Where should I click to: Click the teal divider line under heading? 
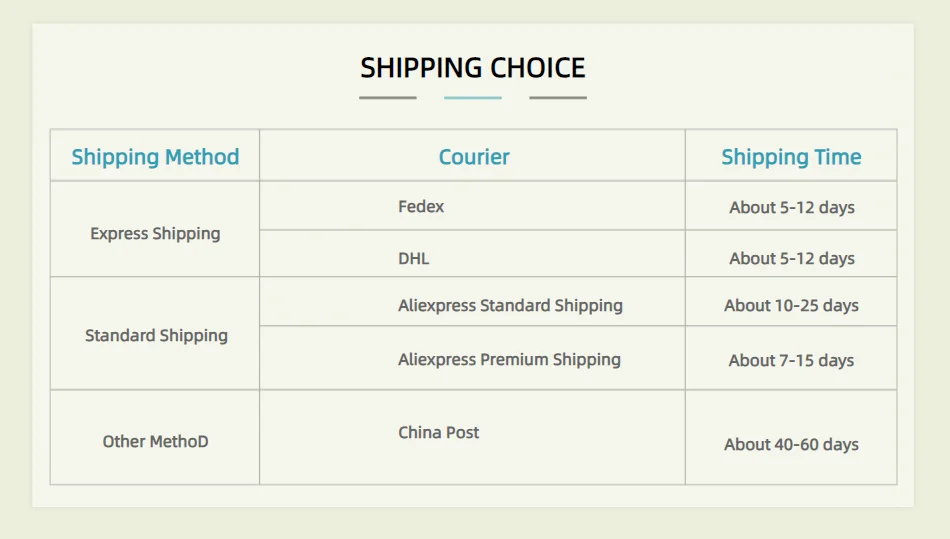click(x=473, y=98)
